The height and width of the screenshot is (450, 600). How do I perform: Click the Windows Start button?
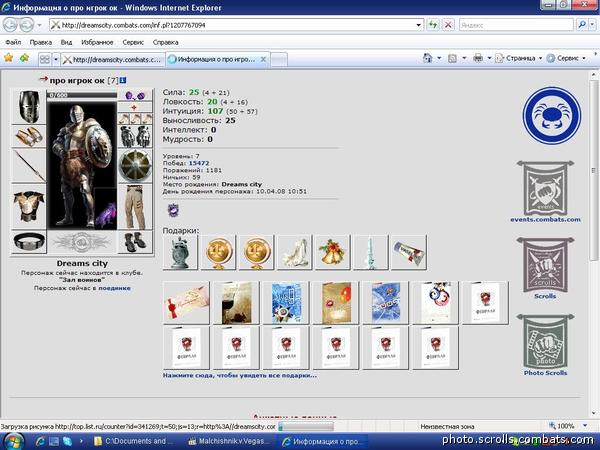[x=12, y=441]
